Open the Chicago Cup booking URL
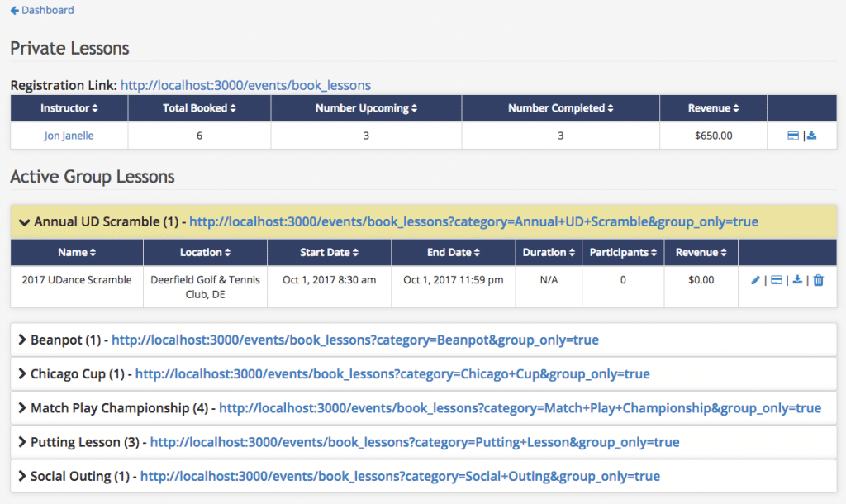Viewport: 846px width, 504px height. [392, 374]
